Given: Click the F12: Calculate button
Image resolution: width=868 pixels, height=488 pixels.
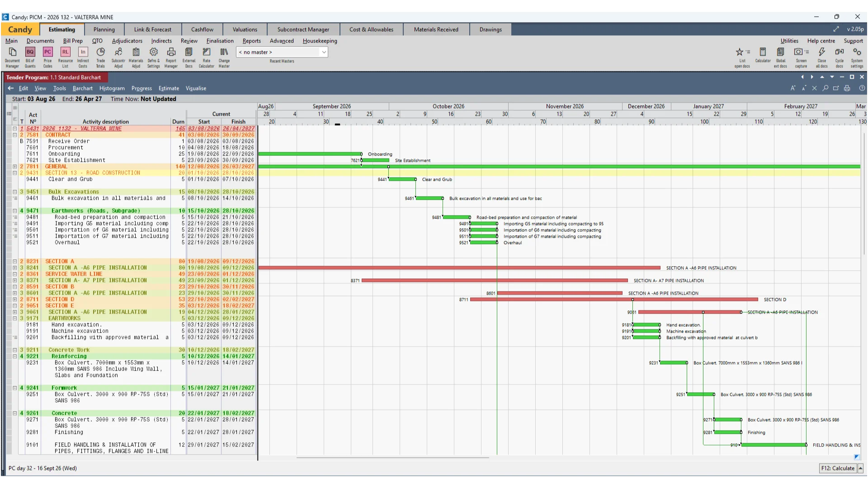Looking at the screenshot, I should (x=838, y=468).
